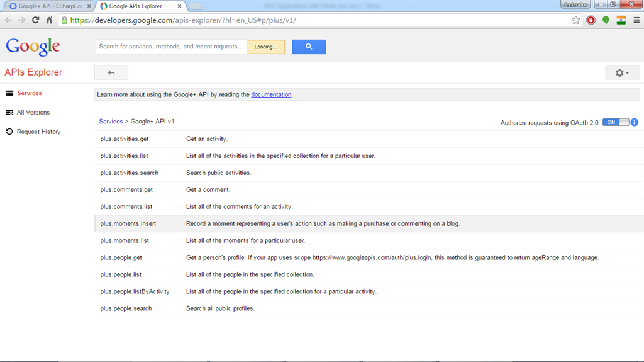Click the blue search magnifier button

point(309,47)
